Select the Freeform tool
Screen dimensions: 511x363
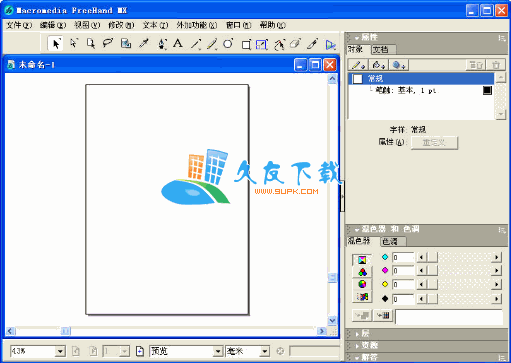point(279,44)
